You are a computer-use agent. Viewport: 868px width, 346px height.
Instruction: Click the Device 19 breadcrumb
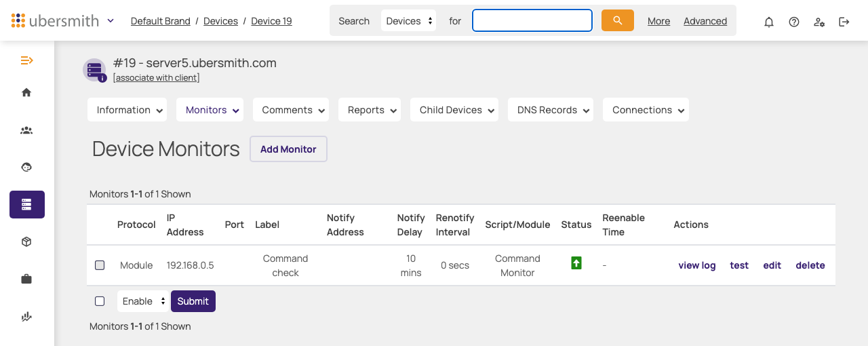pyautogui.click(x=271, y=21)
